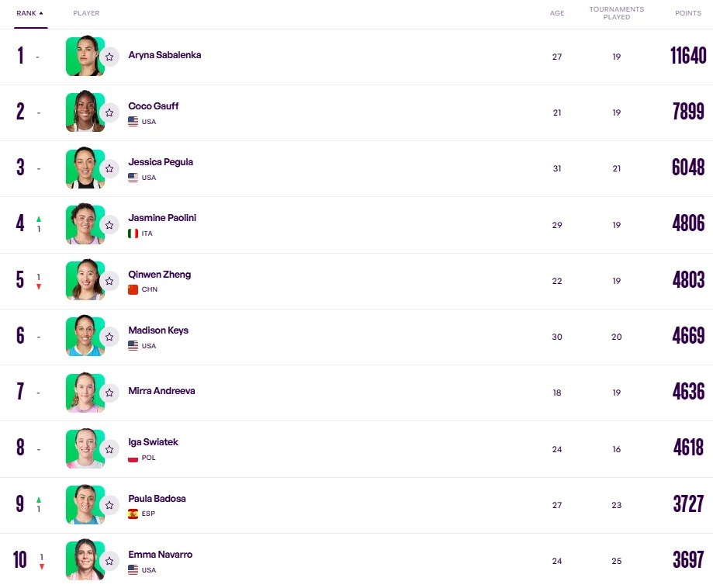This screenshot has height=588, width=713.
Task: Tap the star icon for Mirra Andreeva
Action: point(109,393)
